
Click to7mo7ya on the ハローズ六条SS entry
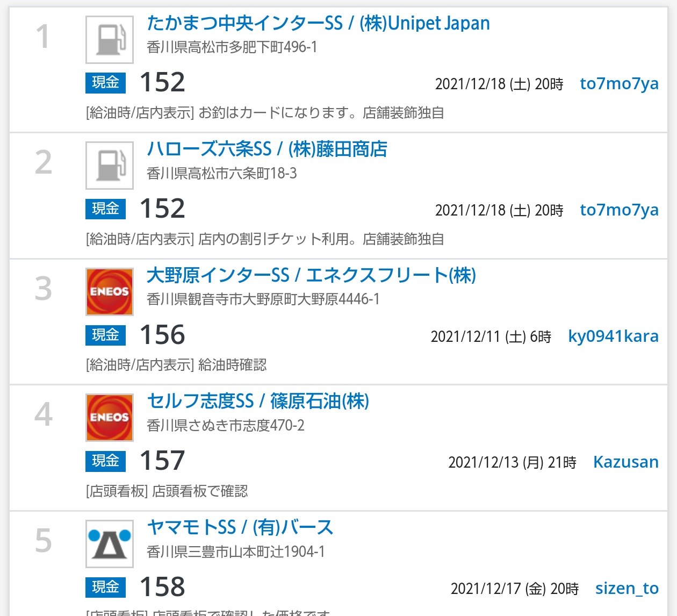click(x=619, y=210)
